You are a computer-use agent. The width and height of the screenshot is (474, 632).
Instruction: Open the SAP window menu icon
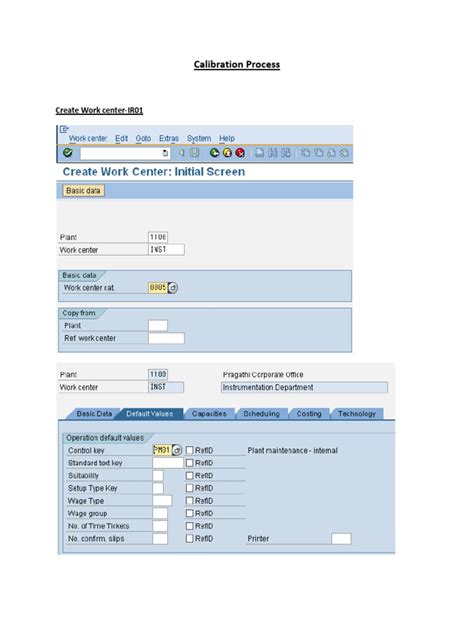pyautogui.click(x=64, y=129)
